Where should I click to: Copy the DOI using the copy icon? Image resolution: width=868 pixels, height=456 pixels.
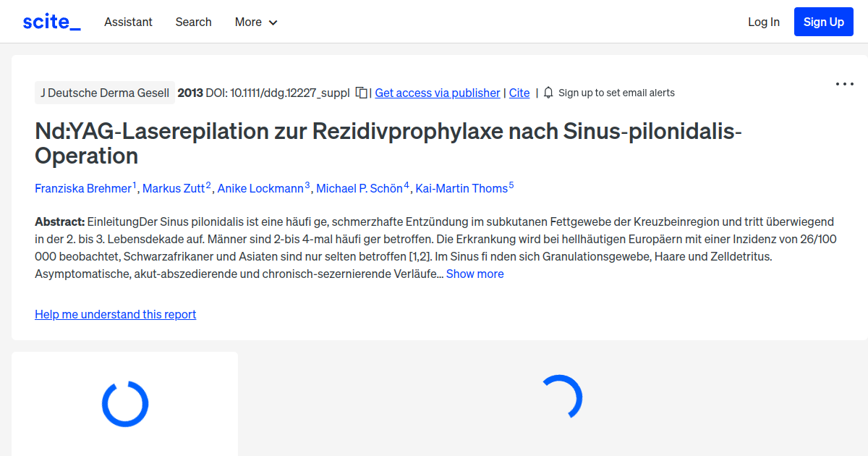point(359,93)
